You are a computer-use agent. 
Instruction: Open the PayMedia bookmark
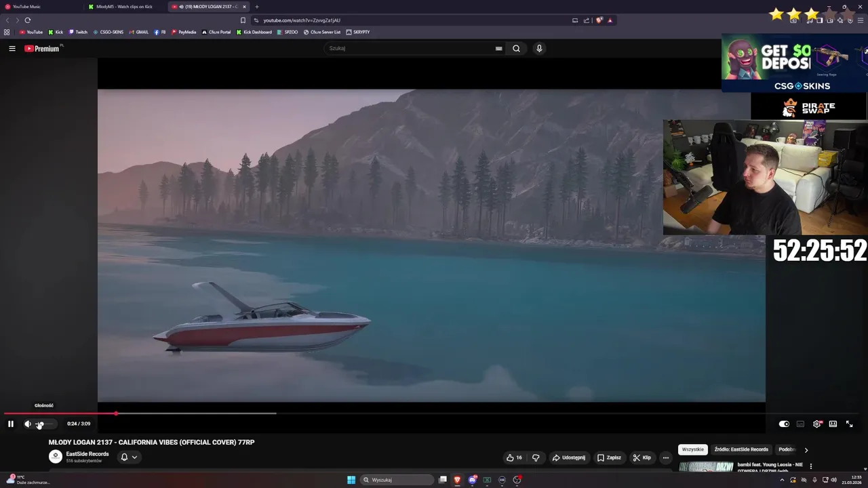184,32
